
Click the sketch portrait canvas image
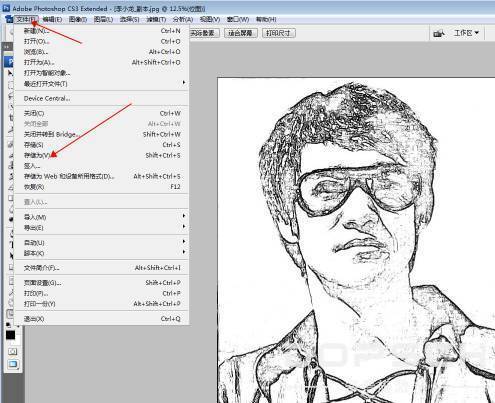356,240
